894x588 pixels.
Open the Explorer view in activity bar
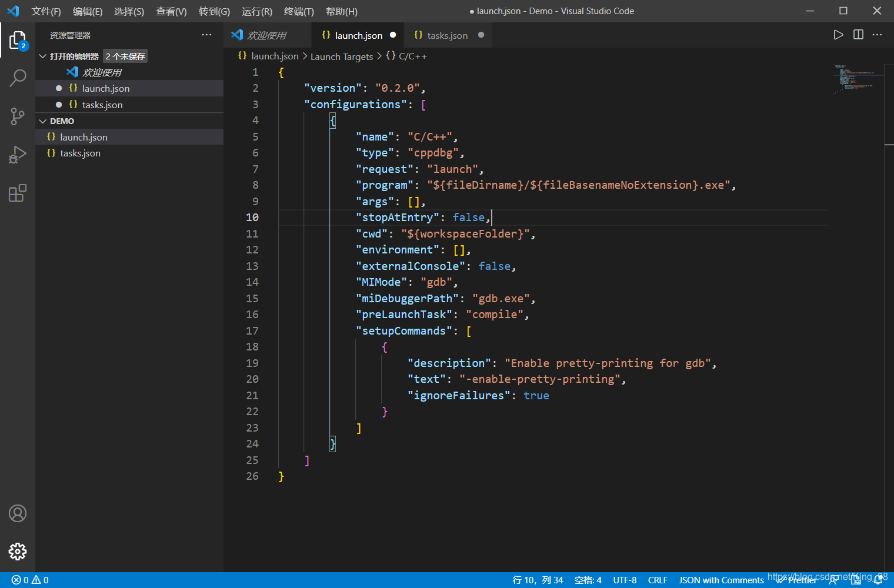18,41
